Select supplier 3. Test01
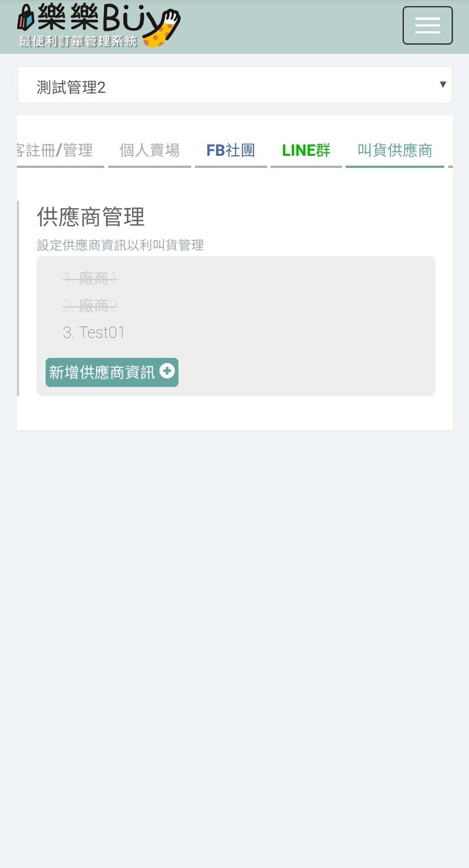469x868 pixels. pyautogui.click(x=94, y=332)
